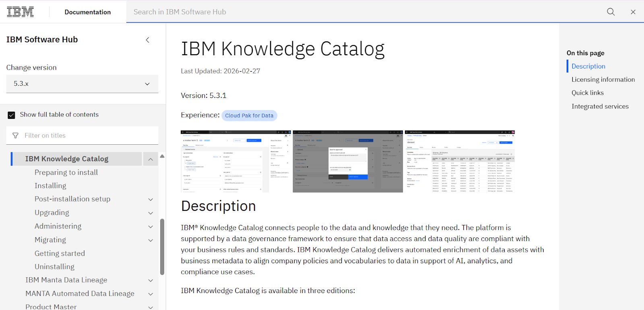Open Post-installation setup page
Screen dimensions: 644x310
pyautogui.click(x=72, y=199)
